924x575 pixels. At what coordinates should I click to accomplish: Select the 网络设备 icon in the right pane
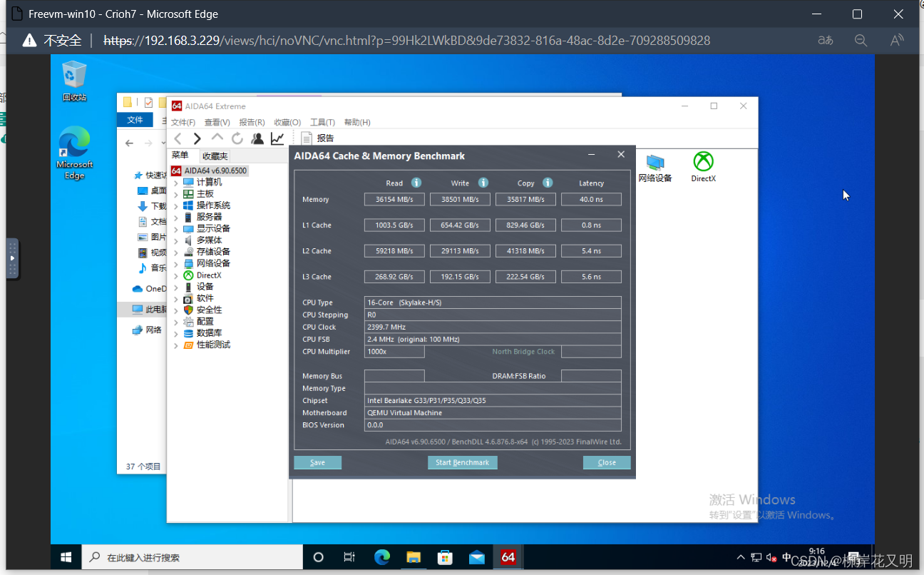click(655, 168)
